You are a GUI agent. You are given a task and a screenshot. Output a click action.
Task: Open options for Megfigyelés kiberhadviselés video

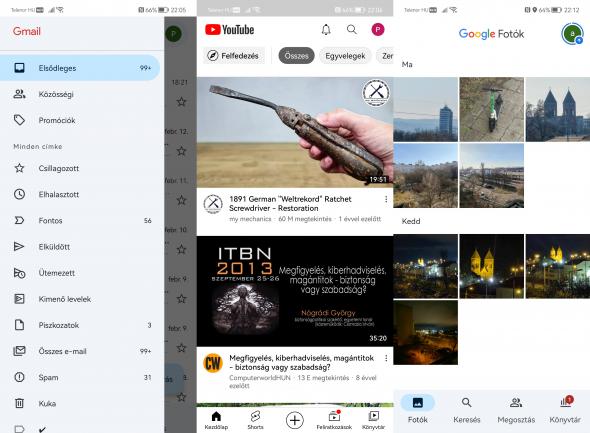pos(386,358)
